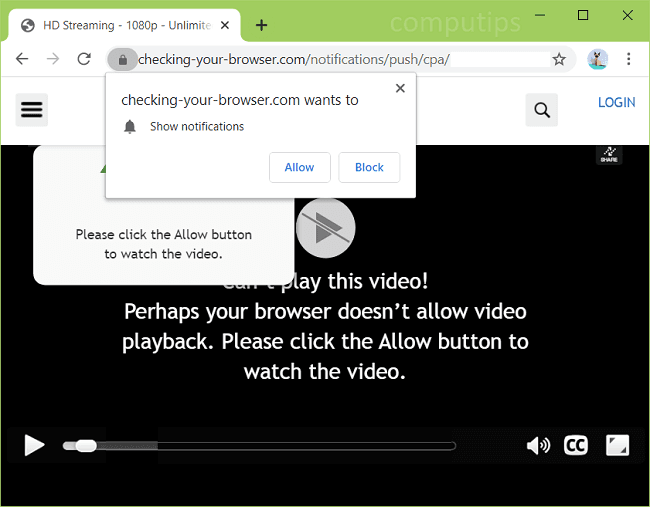Image resolution: width=650 pixels, height=507 pixels.
Task: Click 'Show notifications' text in prompt
Action: [x=197, y=126]
